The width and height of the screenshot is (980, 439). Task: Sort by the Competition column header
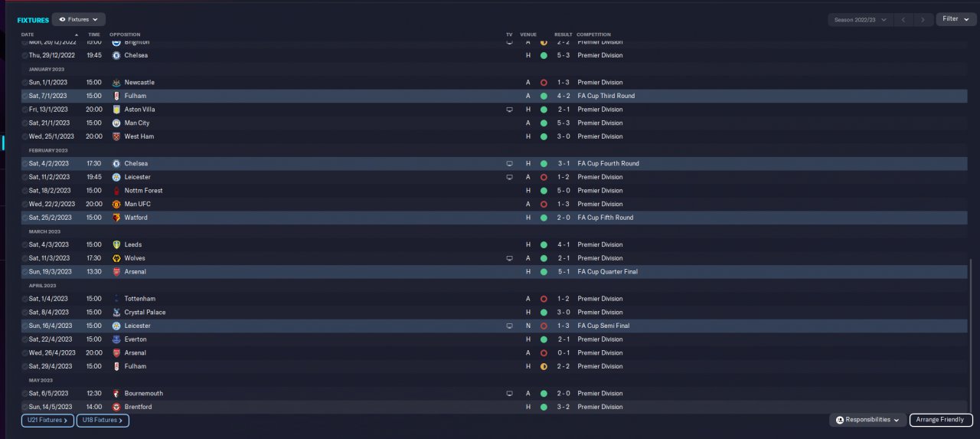point(593,34)
